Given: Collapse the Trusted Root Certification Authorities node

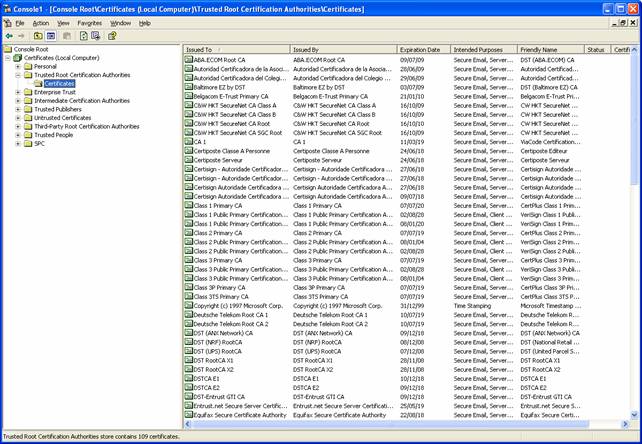Looking at the screenshot, I should [18, 75].
